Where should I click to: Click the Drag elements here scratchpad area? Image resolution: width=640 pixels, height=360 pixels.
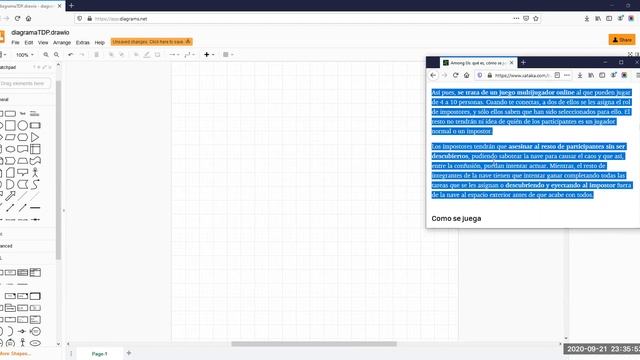[x=24, y=83]
